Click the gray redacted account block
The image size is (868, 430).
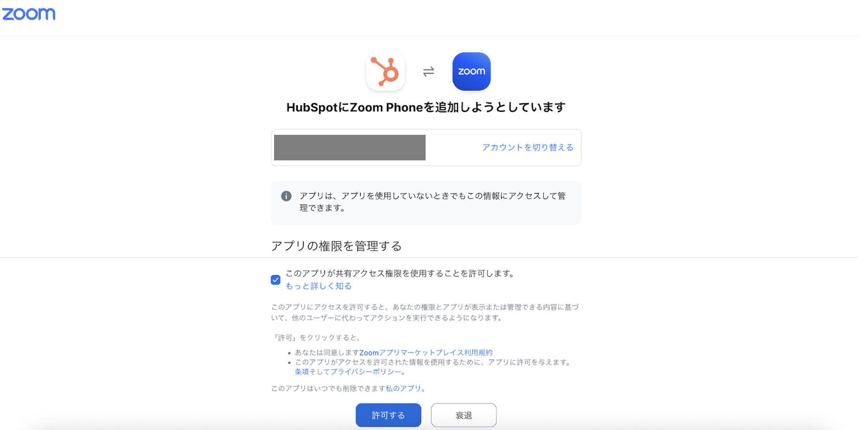[350, 148]
